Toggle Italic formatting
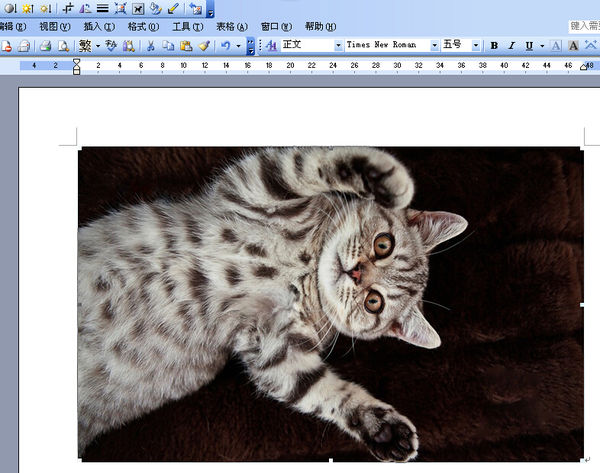Viewport: 600px width, 473px height. point(511,46)
